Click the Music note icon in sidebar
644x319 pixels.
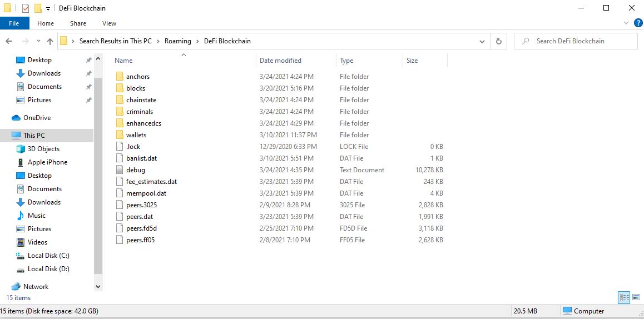[x=20, y=216]
